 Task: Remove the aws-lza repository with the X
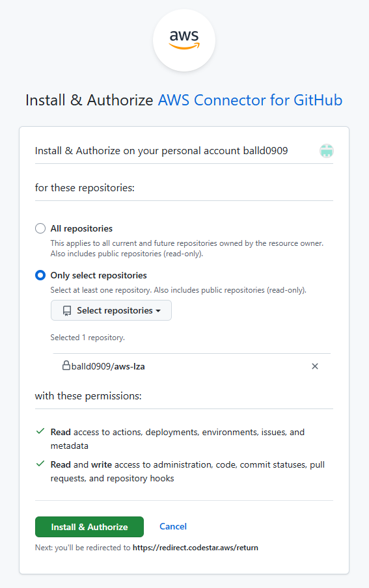[x=315, y=366]
